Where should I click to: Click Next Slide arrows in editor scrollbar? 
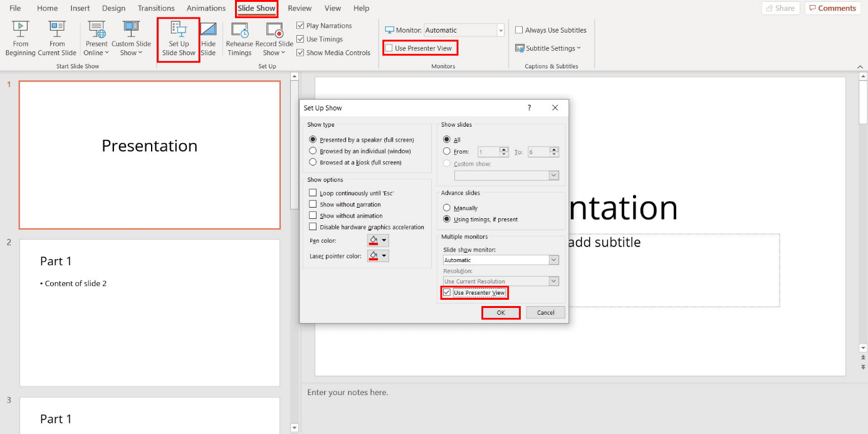point(863,366)
